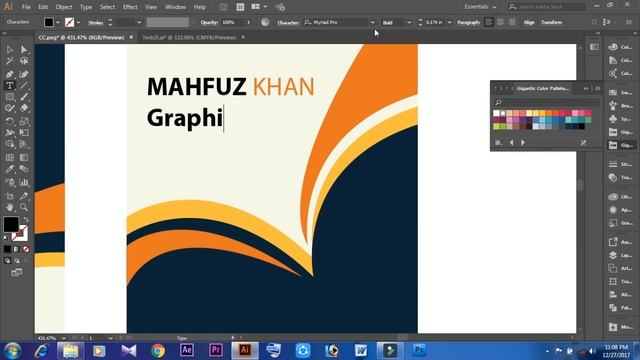Open the File menu
This screenshot has width=640, height=360.
pyautogui.click(x=26, y=7)
